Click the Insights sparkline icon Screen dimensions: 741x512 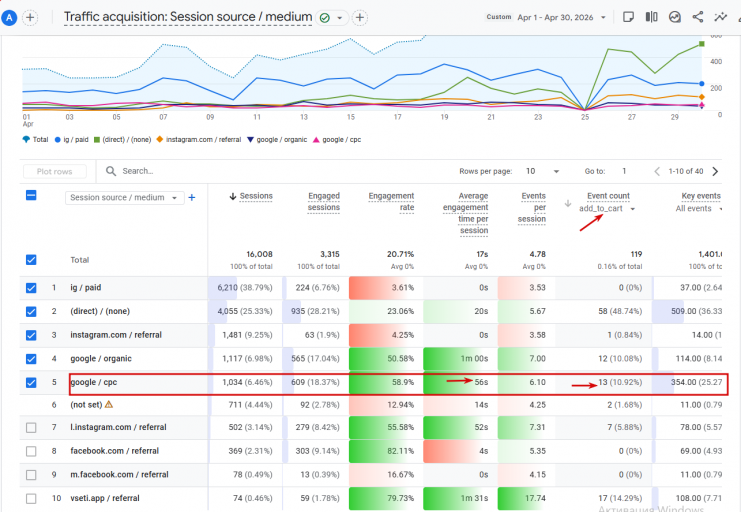coord(721,17)
